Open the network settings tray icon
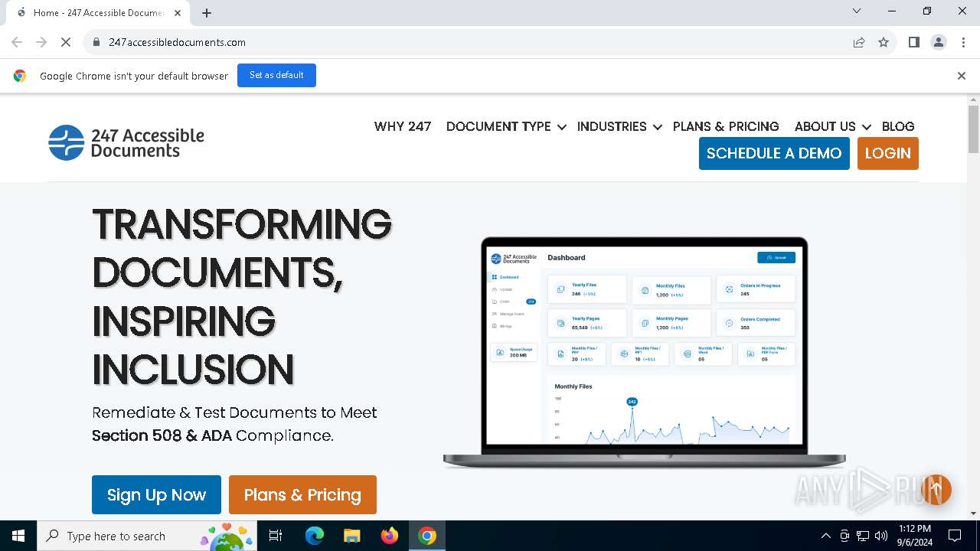Image resolution: width=980 pixels, height=551 pixels. [x=863, y=536]
